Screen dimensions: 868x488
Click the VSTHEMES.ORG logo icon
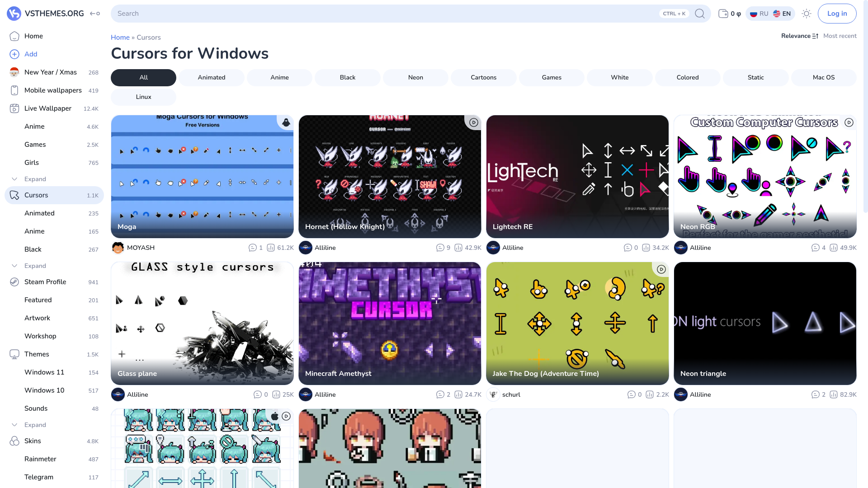[x=14, y=14]
